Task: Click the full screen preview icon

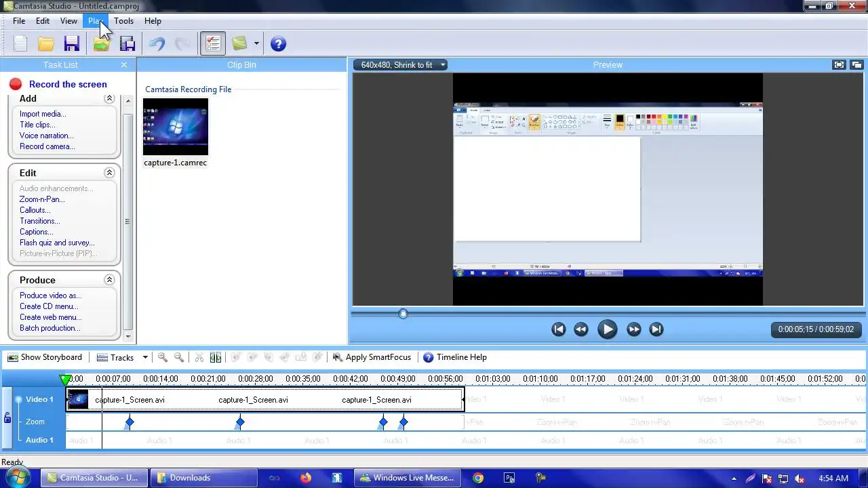Action: 840,65
